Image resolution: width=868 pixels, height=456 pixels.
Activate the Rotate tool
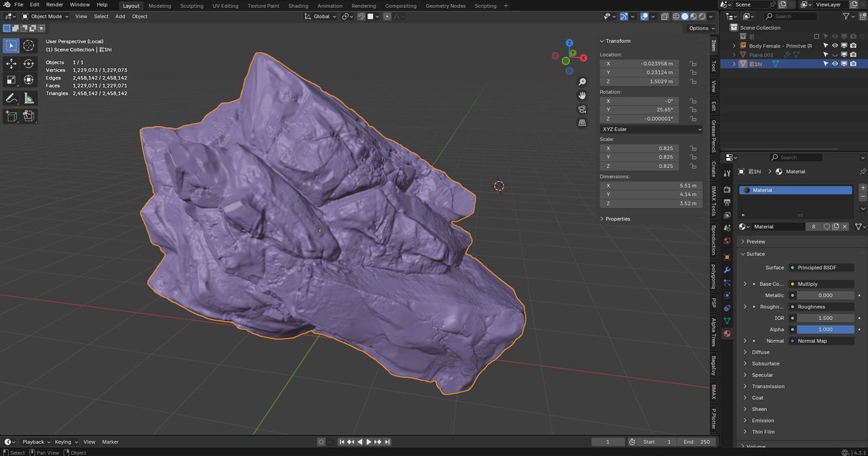(28, 64)
